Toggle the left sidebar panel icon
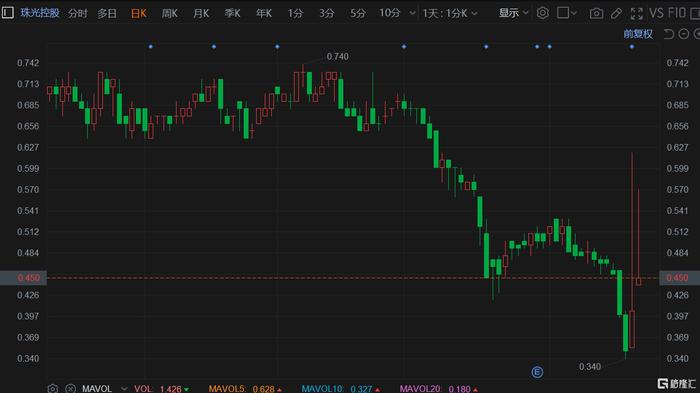Screen dimensions: 700x393 pyautogui.click(x=7, y=13)
